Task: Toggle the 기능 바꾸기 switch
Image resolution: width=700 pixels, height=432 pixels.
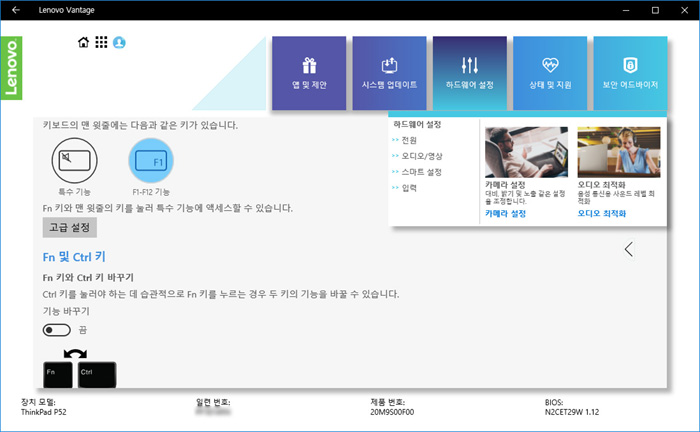Action: point(57,330)
